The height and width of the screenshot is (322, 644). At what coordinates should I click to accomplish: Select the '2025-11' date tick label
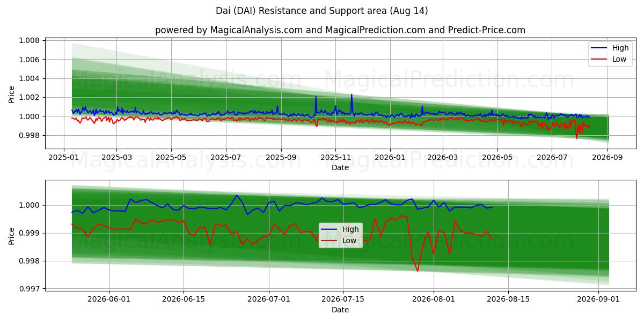[x=335, y=158]
